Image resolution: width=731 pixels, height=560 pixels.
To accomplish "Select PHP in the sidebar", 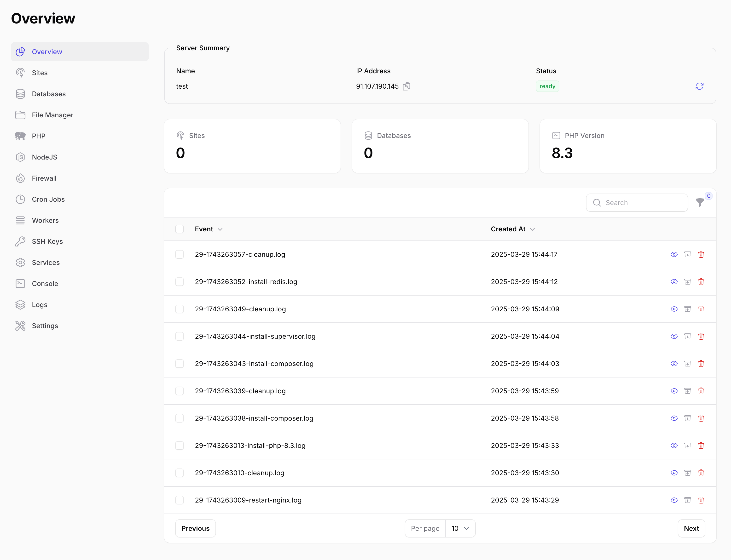I will (x=80, y=136).
